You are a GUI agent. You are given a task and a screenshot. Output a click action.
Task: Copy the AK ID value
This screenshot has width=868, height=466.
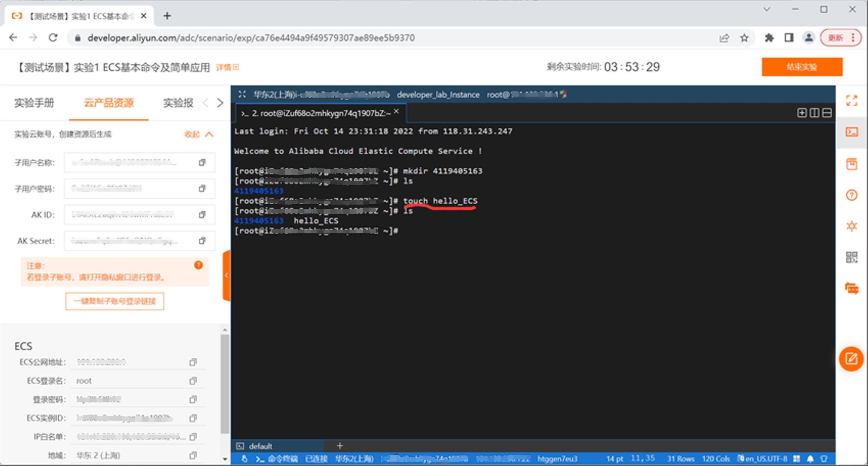[x=202, y=215]
